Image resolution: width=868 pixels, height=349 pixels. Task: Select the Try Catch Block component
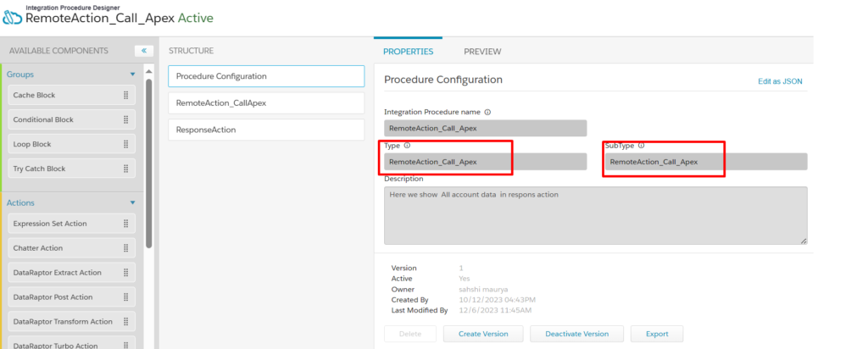click(71, 168)
